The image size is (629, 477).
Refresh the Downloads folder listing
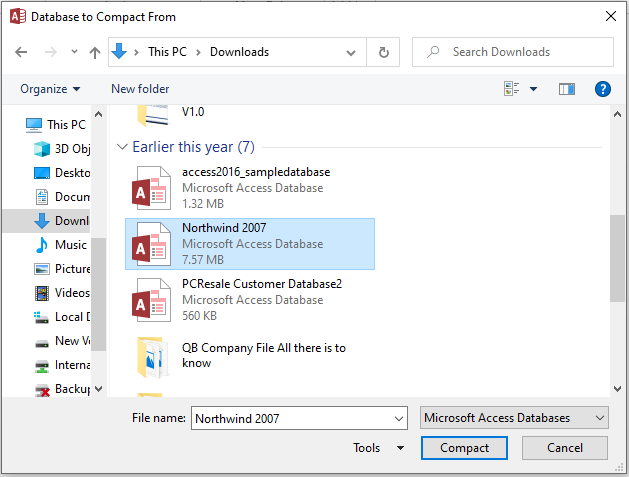[383, 52]
